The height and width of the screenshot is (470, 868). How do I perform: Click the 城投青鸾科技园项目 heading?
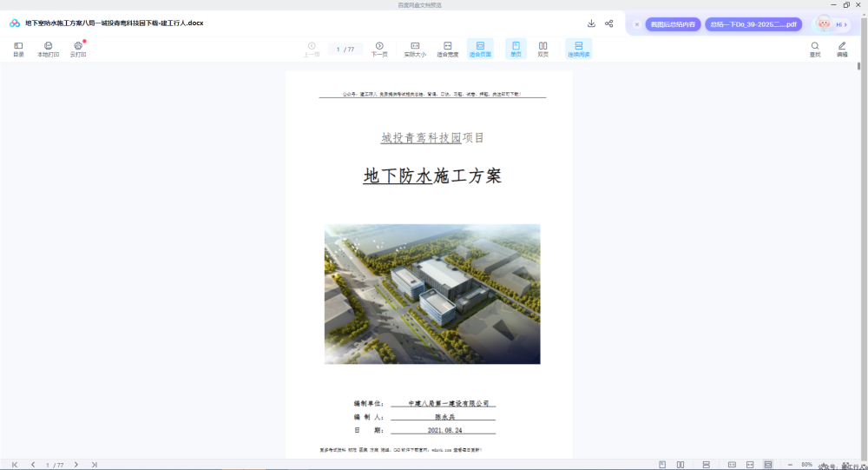[x=432, y=138]
